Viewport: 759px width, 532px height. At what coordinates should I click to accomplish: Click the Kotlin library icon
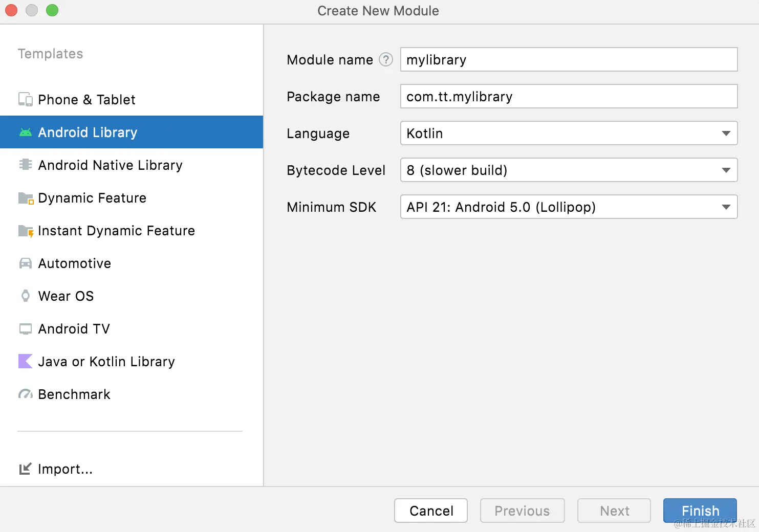click(26, 361)
